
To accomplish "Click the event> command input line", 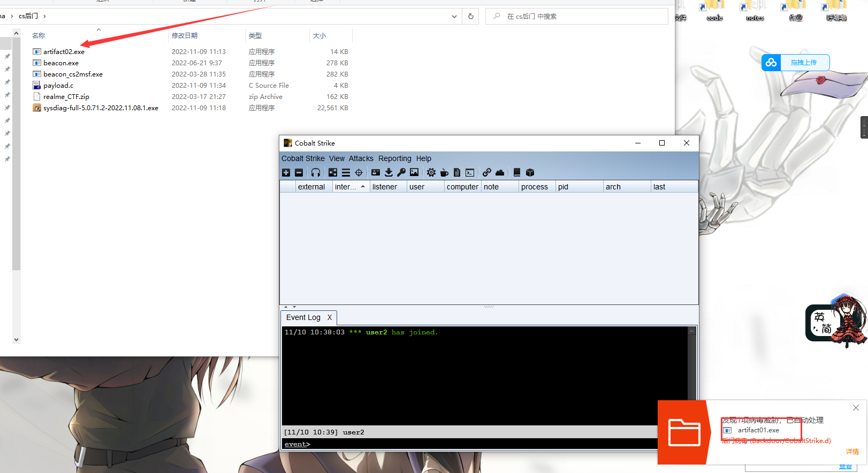I will (x=469, y=444).
